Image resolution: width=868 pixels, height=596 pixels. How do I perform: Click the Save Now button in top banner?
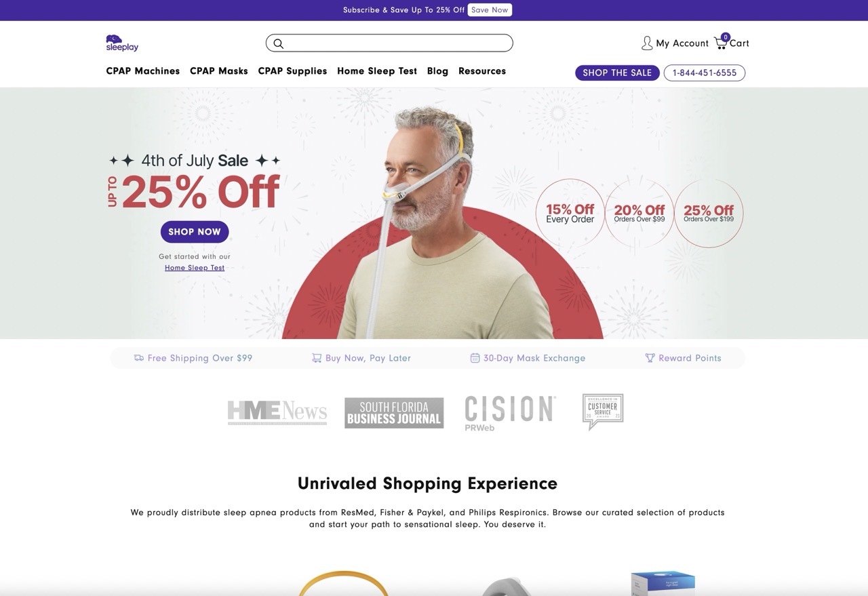[490, 10]
